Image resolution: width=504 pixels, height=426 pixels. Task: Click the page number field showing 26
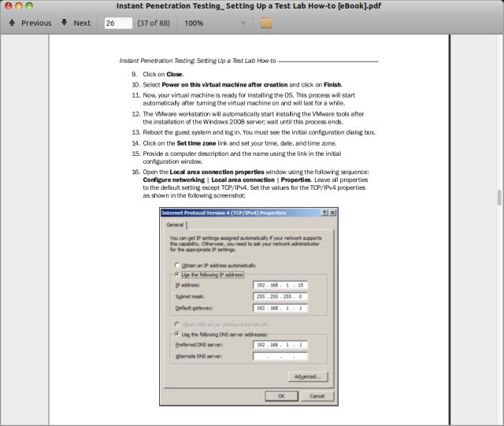click(117, 23)
